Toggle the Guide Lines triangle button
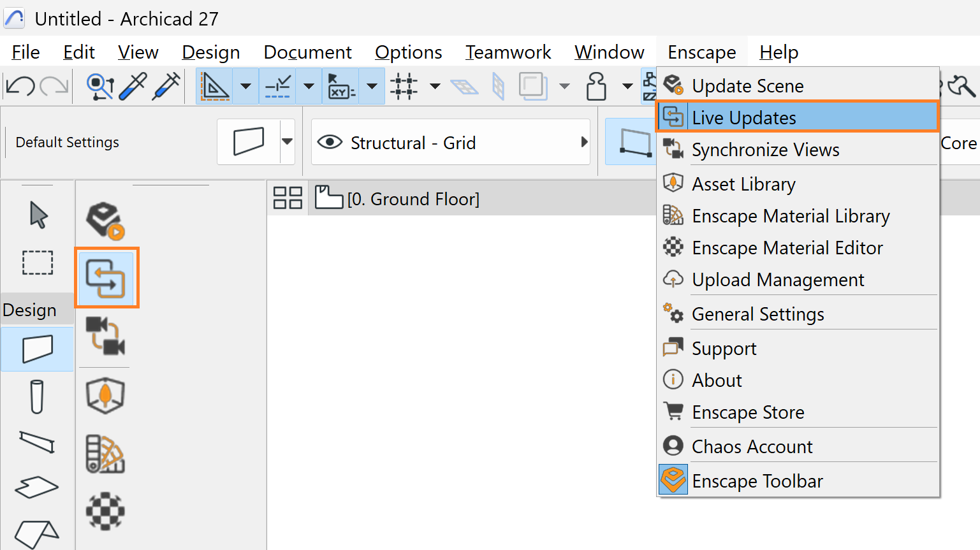The width and height of the screenshot is (980, 550). 215,86
